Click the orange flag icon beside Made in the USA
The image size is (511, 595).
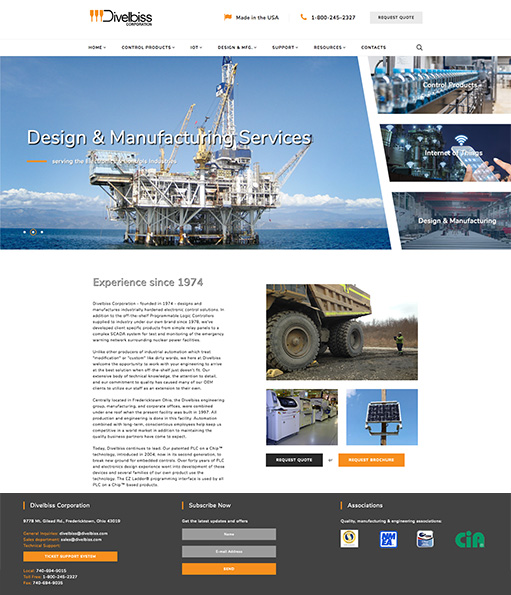228,17
